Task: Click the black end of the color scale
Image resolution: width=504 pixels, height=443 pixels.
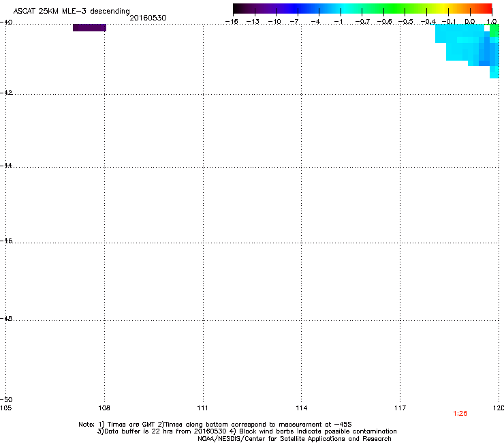Action: click(238, 8)
